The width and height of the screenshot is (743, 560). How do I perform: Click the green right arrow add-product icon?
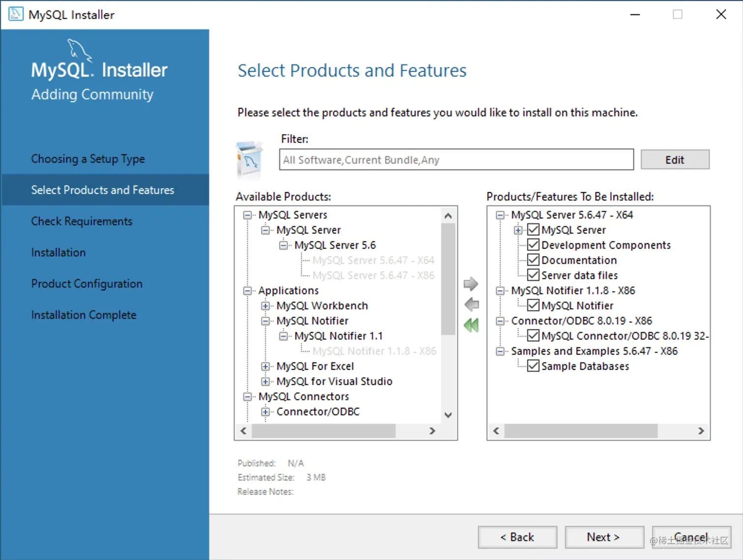[x=471, y=283]
